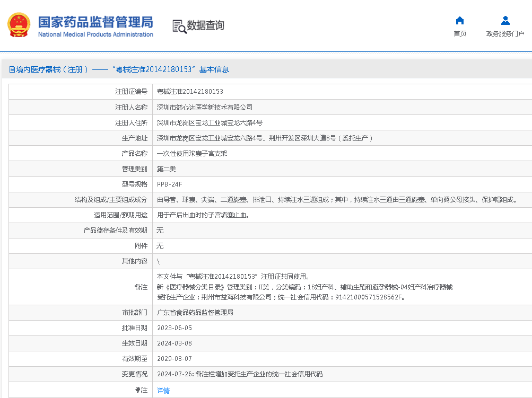
Task: Select the structure composition text 由导管、球囊
Action: tap(337, 200)
